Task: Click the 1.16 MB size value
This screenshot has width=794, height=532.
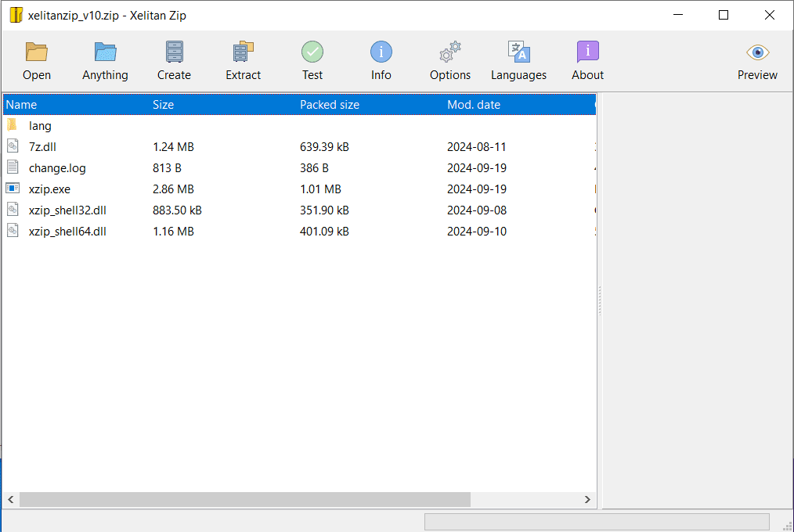Action: click(x=173, y=232)
